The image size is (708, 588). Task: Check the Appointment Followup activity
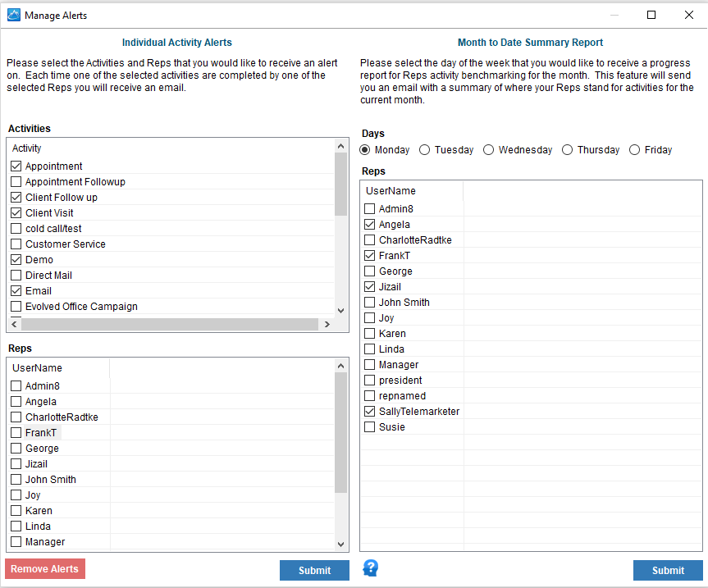[16, 182]
